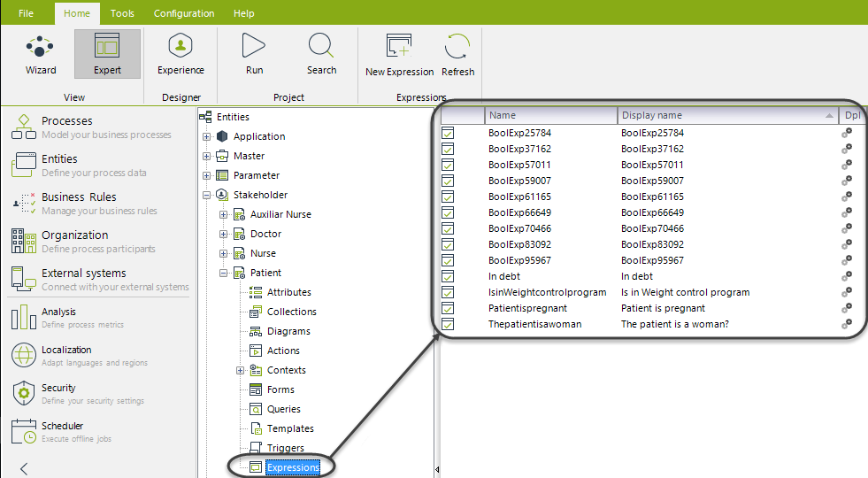
Task: Click the Dpl column header
Action: [852, 115]
